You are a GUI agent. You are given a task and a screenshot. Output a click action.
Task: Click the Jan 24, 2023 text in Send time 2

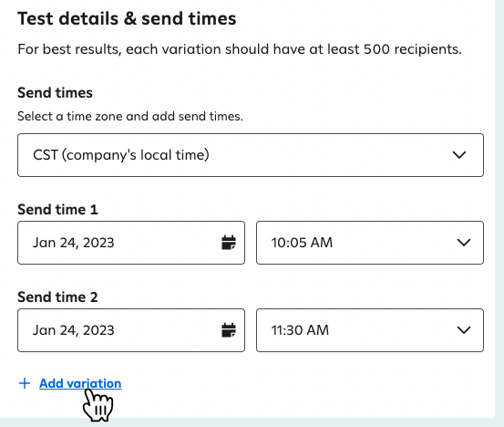pos(73,330)
